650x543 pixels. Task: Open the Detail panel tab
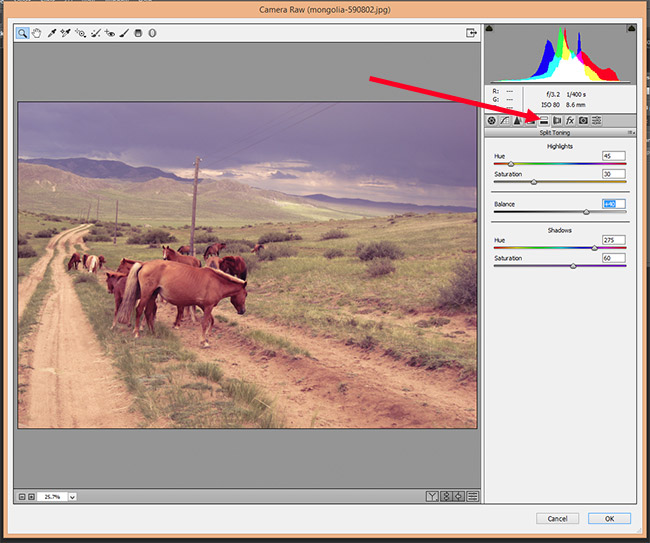tap(517, 121)
